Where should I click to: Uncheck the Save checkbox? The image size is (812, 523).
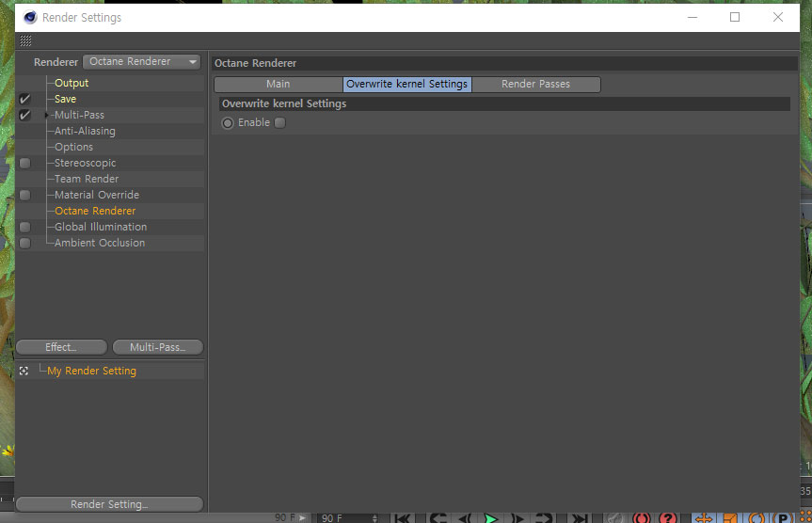pos(24,99)
